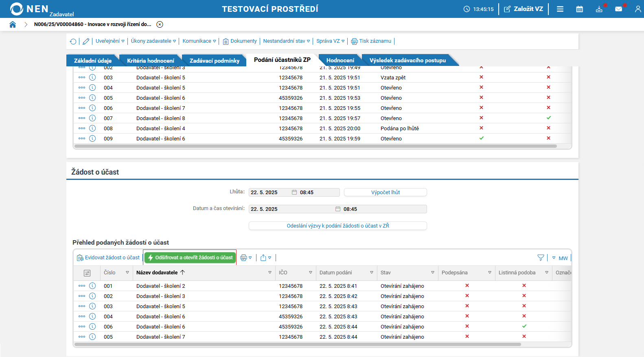Switch to the Kritéria hodnocení tab
Image resolution: width=644 pixels, height=357 pixels.
click(150, 61)
